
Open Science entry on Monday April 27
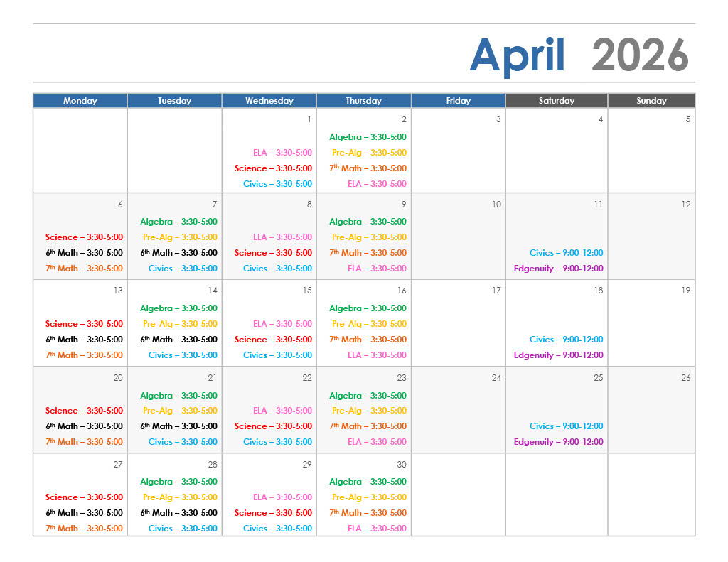tap(84, 497)
